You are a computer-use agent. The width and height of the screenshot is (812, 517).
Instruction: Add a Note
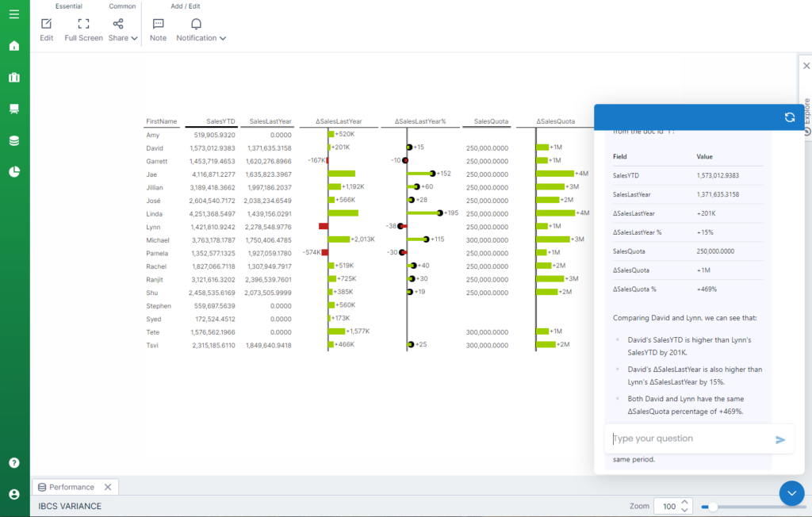click(x=158, y=29)
